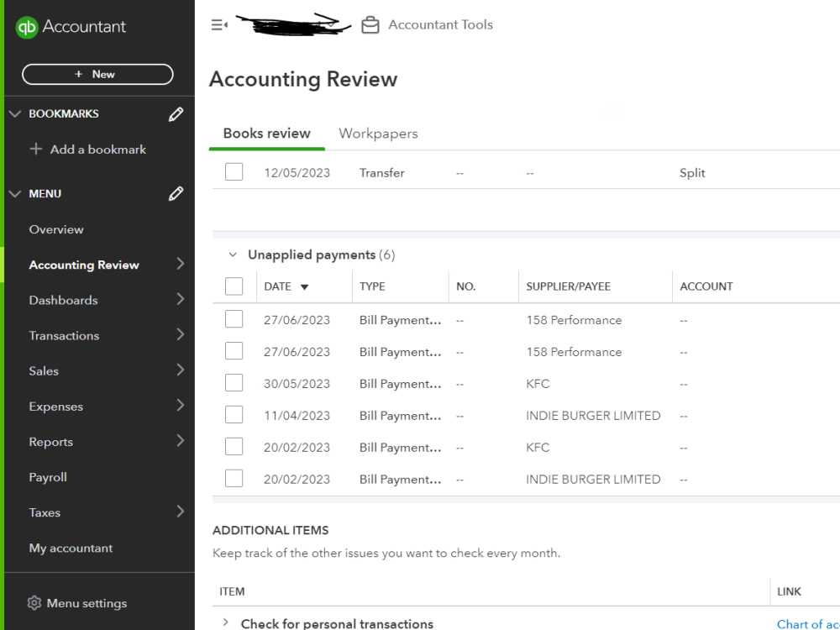This screenshot has height=630, width=840.
Task: Expand the Taxes section arrow
Action: (180, 512)
